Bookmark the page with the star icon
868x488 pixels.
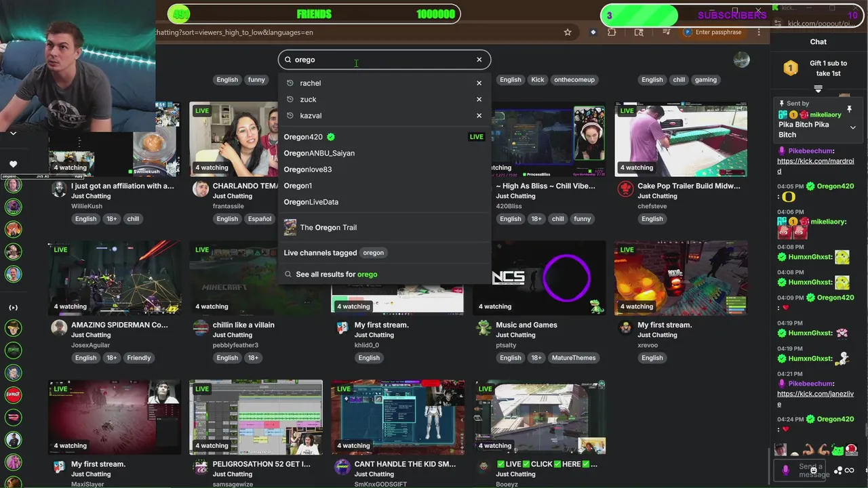tap(568, 32)
